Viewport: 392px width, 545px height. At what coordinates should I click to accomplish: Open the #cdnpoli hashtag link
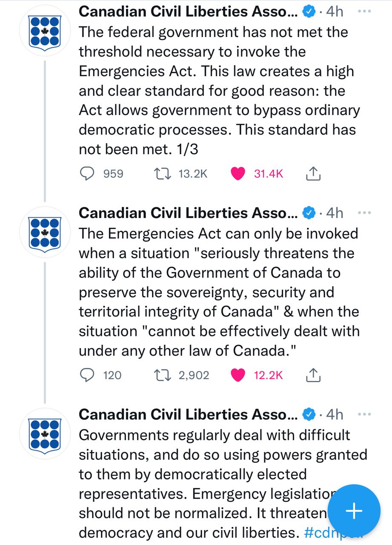click(332, 533)
